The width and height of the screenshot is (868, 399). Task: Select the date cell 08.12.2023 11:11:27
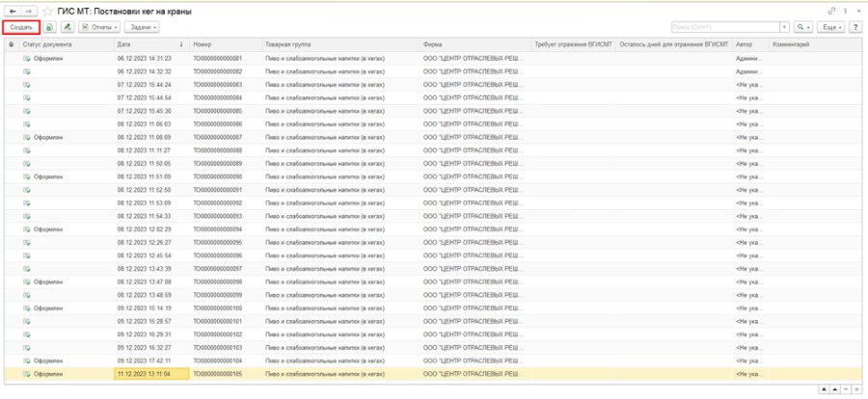[x=145, y=150]
